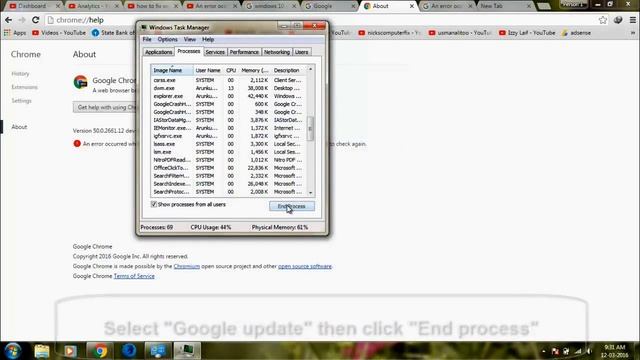This screenshot has height=360, width=640.
Task: Reload the chrome://help page
Action: [36, 20]
